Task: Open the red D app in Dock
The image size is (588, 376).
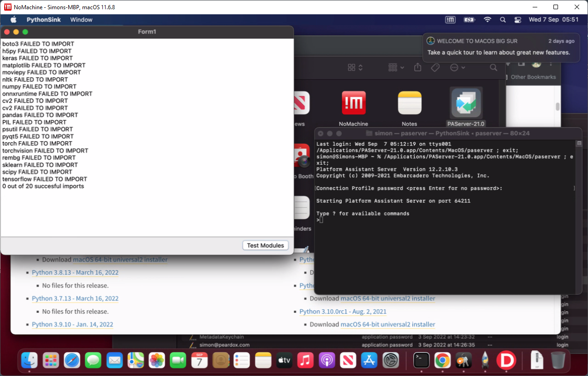Action: [x=506, y=360]
